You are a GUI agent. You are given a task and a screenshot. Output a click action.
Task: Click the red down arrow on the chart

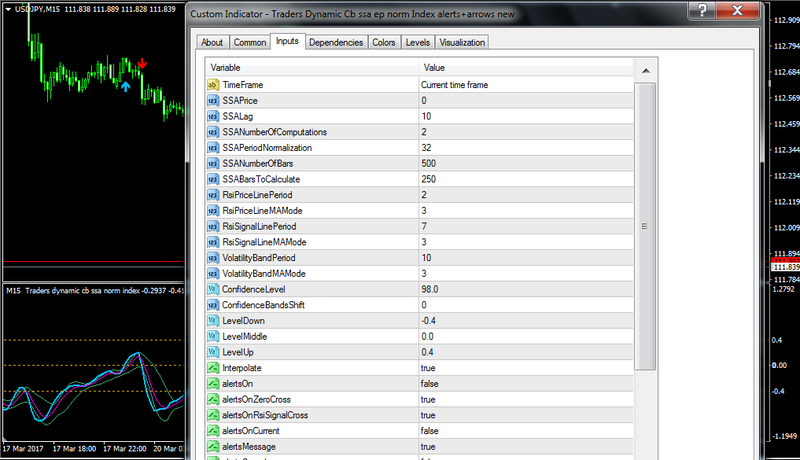142,64
